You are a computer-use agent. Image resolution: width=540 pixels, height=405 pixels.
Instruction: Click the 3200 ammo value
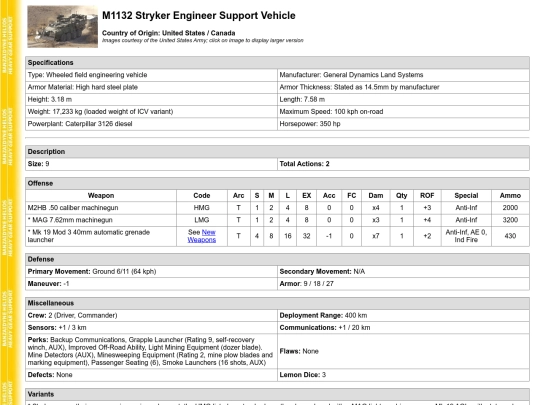point(510,220)
